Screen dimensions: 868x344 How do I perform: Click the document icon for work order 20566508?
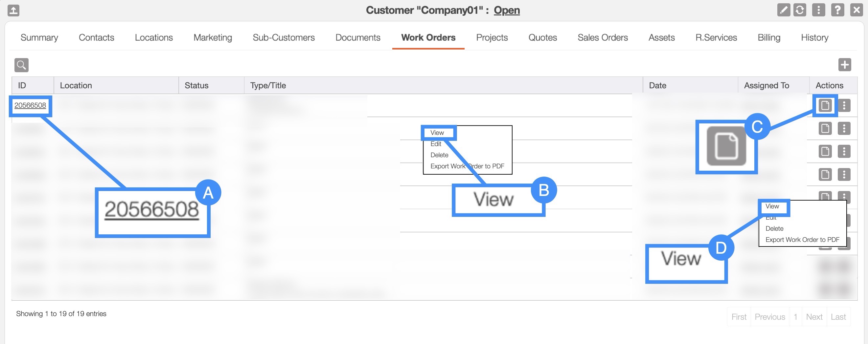825,105
